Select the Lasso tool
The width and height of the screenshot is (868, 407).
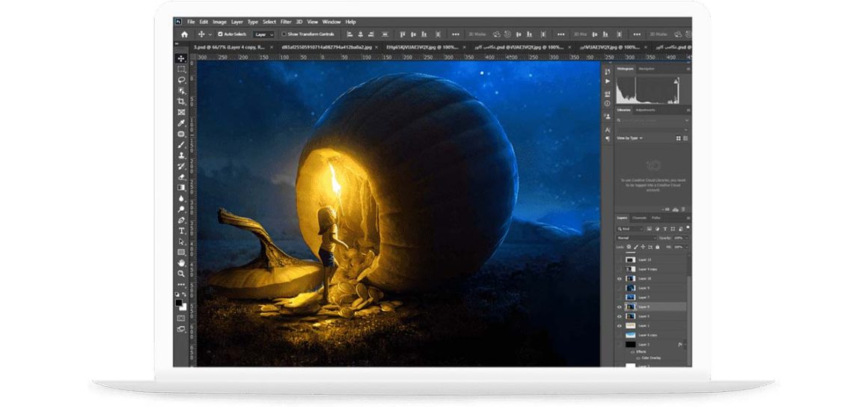click(x=181, y=79)
